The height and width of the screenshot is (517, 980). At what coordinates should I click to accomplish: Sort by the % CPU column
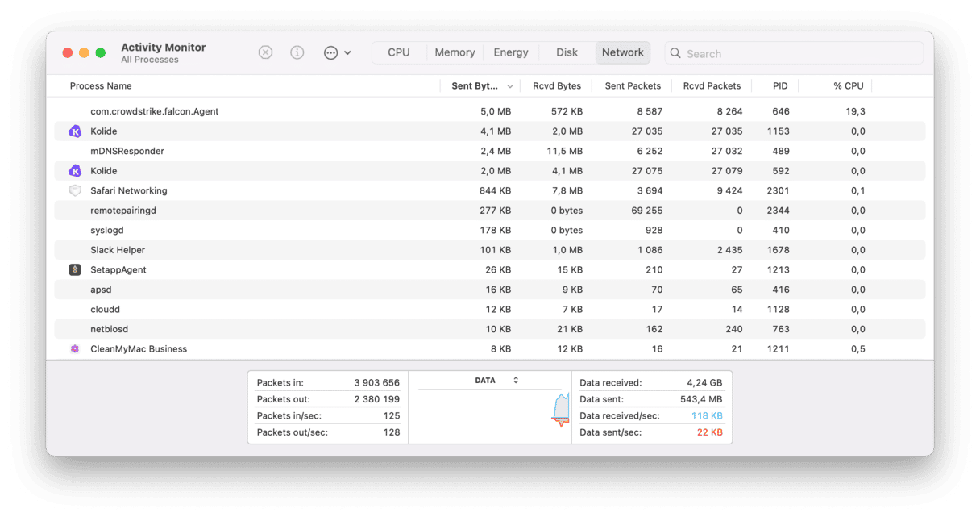[x=848, y=85]
